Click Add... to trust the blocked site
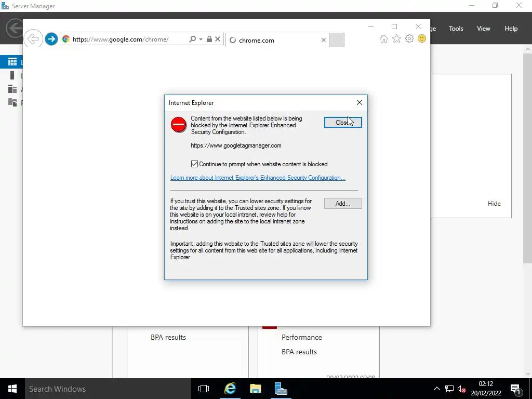The height and width of the screenshot is (399, 532). 343,204
